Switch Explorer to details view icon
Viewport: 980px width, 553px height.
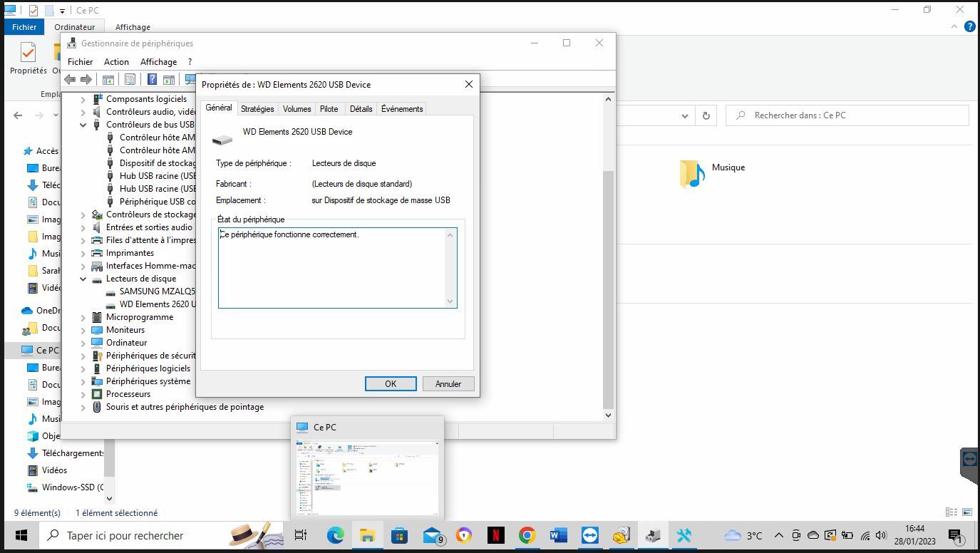[x=951, y=512]
